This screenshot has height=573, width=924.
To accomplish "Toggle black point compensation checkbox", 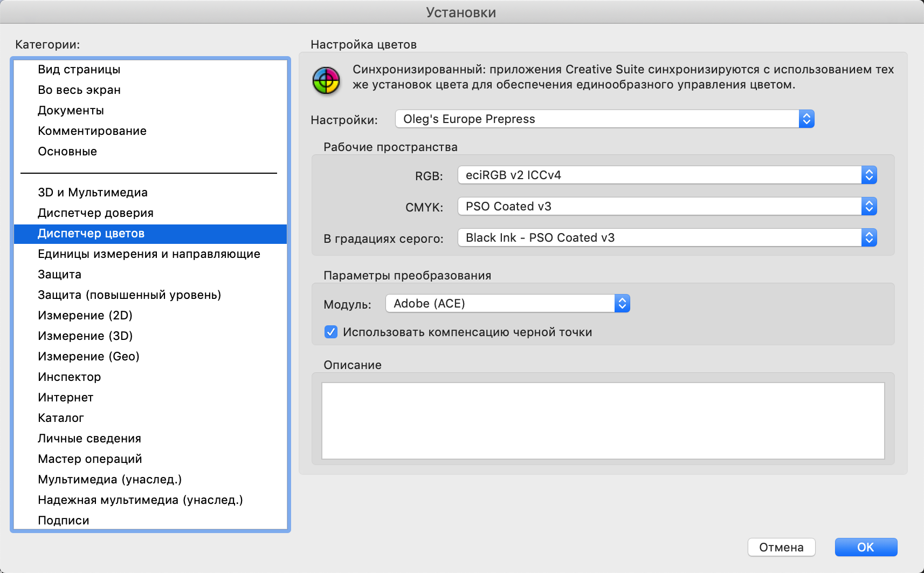I will coord(331,332).
